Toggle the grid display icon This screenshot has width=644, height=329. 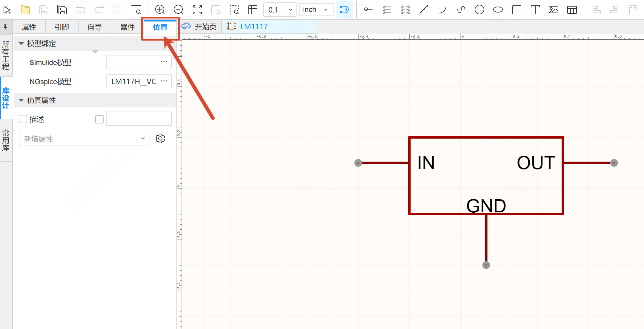tap(253, 10)
